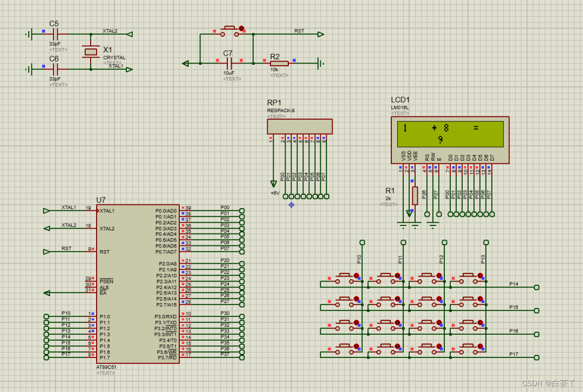The height and width of the screenshot is (392, 583).
Task: Click P10 column terminal above keypad
Action: (362, 243)
